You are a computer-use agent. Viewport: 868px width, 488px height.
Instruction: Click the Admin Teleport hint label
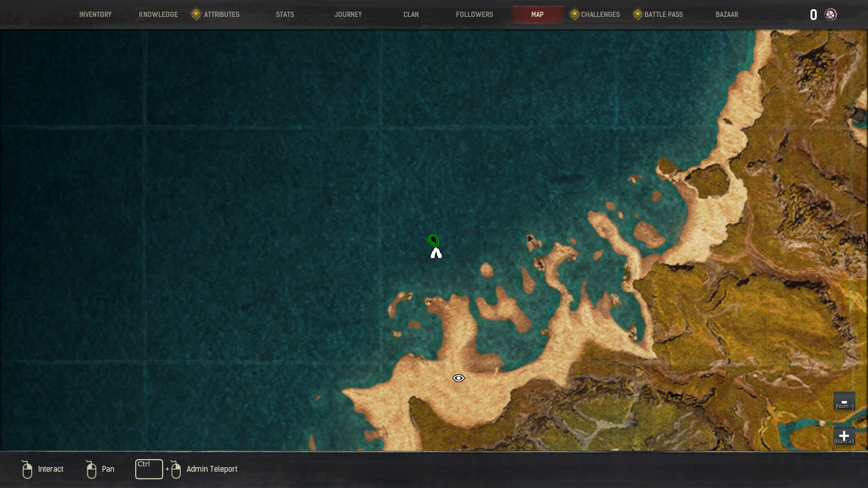pyautogui.click(x=212, y=469)
